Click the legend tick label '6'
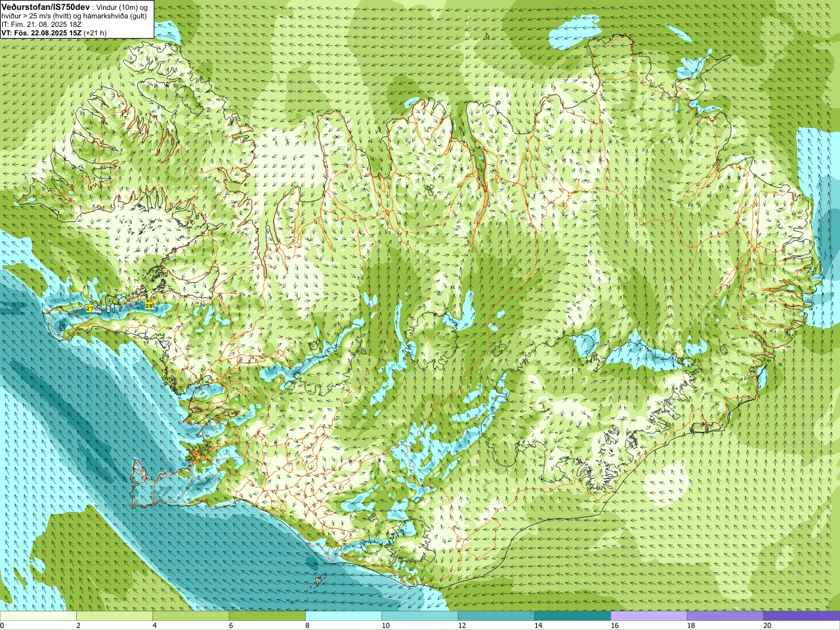This screenshot has width=840, height=630. click(x=231, y=625)
